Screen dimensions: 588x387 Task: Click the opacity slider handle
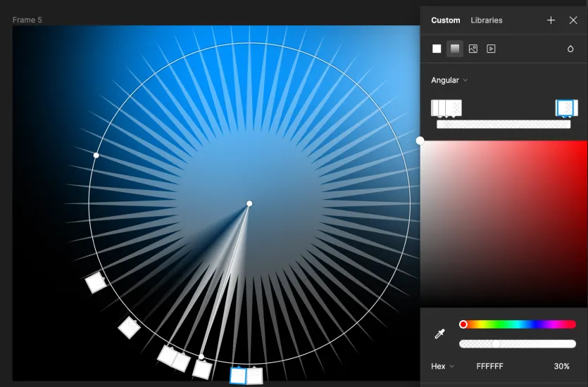click(496, 344)
